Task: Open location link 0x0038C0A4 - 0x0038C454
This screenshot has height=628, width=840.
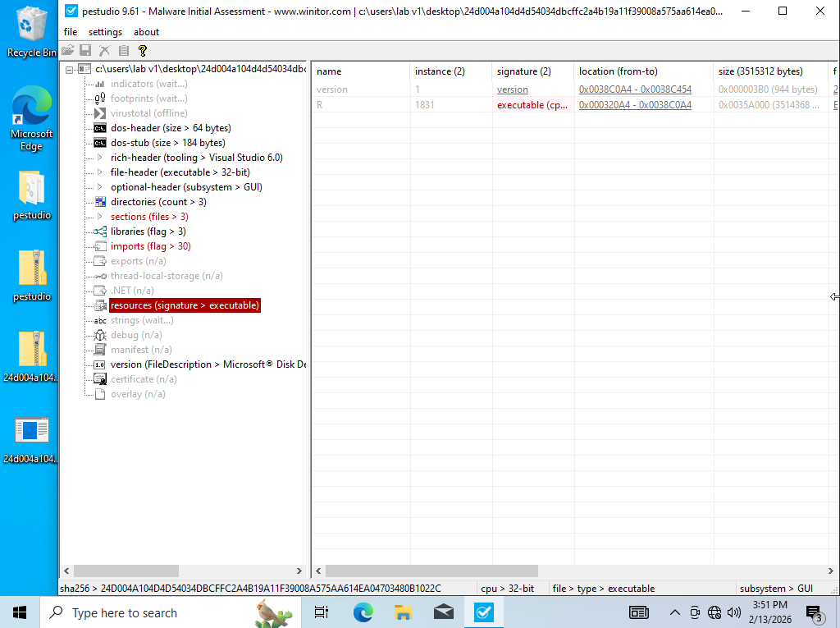Action: tap(635, 89)
